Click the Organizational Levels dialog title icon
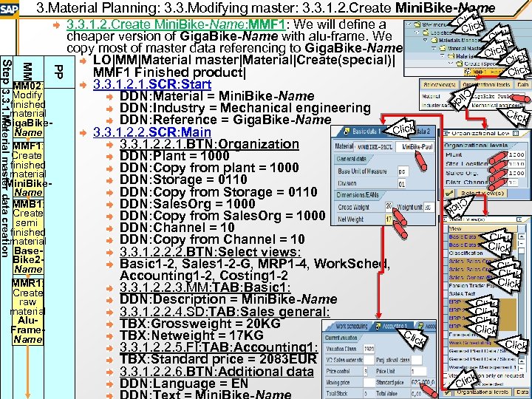 pos(446,134)
